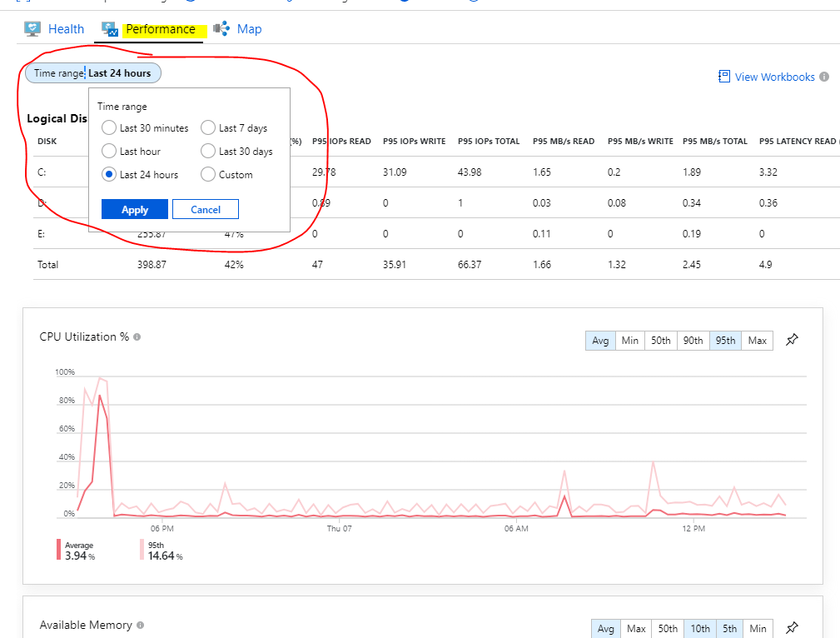Pin the Available Memory chart
This screenshot has width=840, height=638.
[792, 628]
